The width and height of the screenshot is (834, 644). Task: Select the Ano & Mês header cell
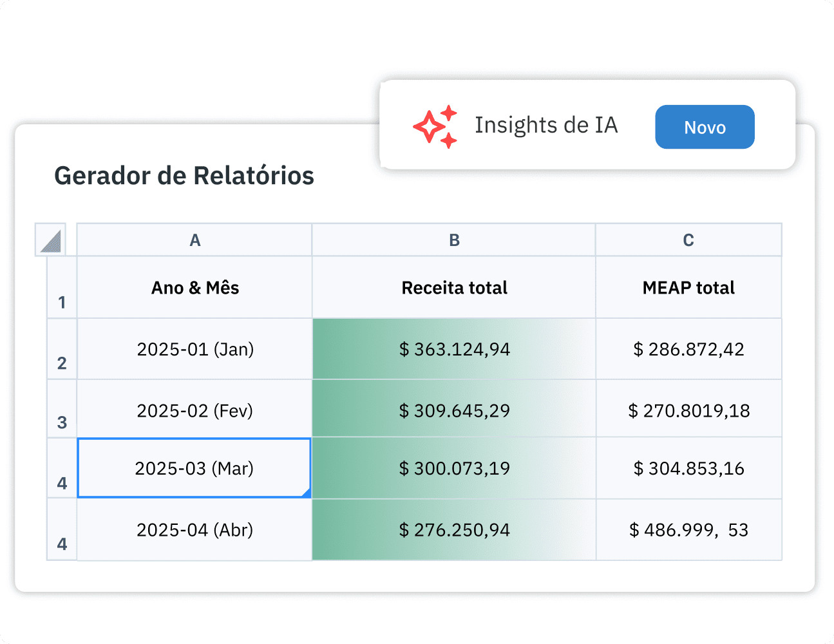coord(194,288)
